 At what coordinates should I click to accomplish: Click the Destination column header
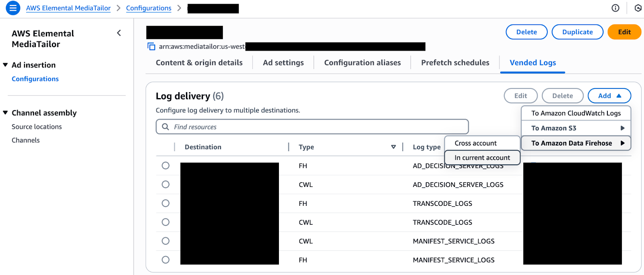coord(203,147)
